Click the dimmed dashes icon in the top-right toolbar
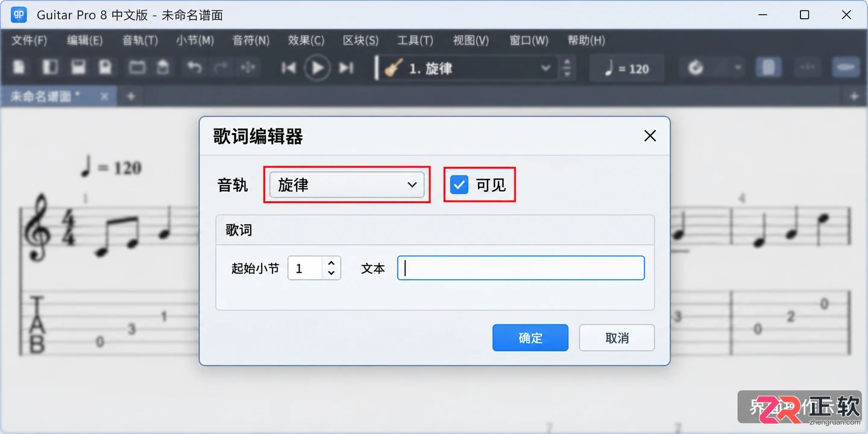This screenshot has height=434, width=868. [808, 68]
